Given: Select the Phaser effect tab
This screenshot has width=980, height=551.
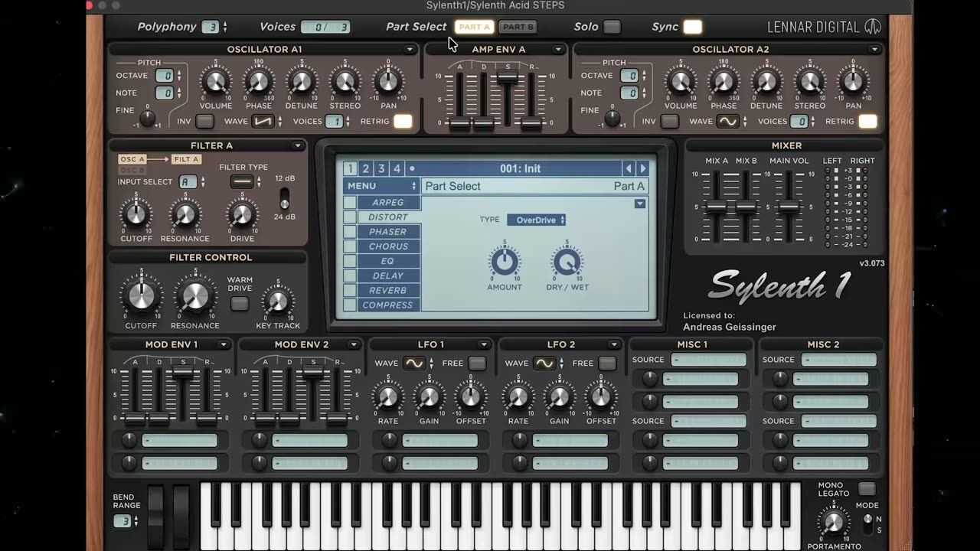Looking at the screenshot, I should coord(388,232).
